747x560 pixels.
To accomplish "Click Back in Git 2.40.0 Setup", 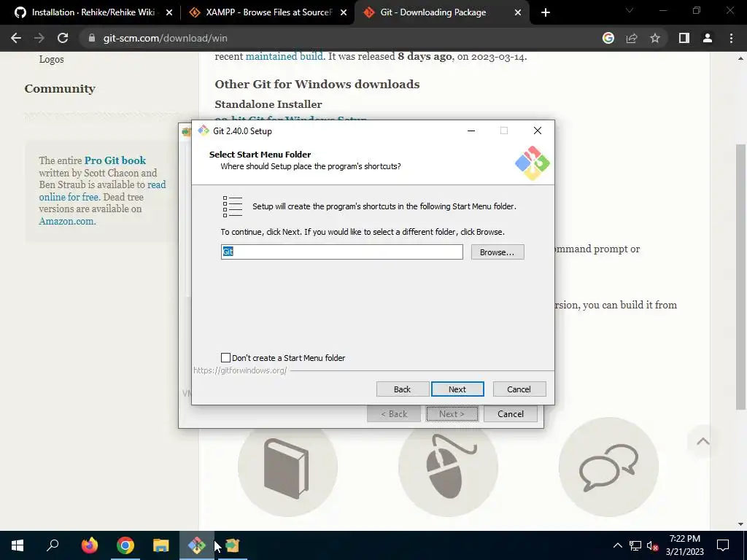I will [403, 389].
